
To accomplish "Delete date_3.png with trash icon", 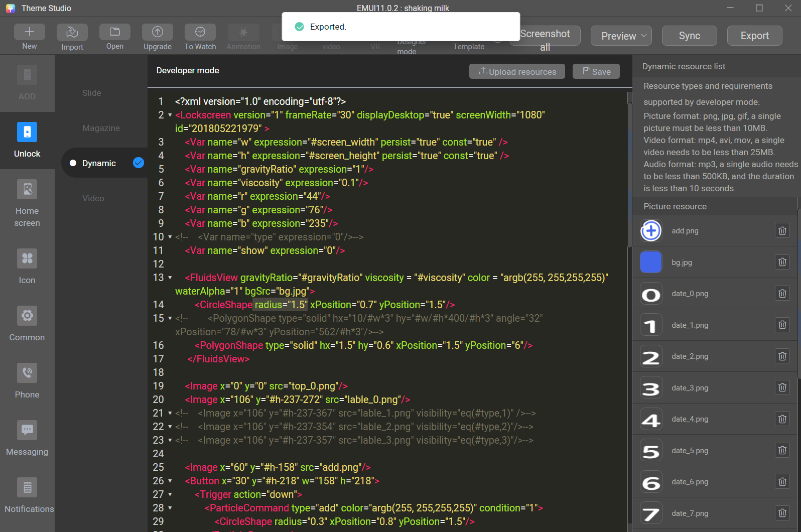I will coord(782,388).
